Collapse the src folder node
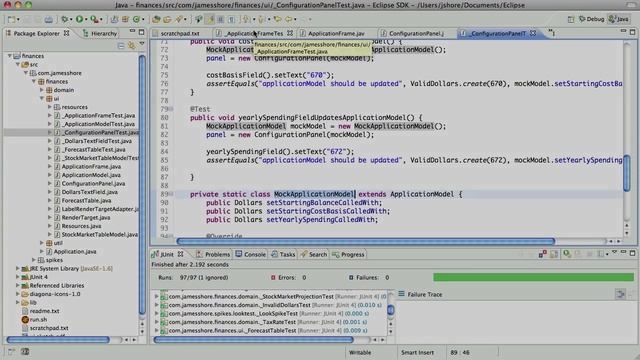Screen dimensions: 640x360 click(x=18, y=64)
